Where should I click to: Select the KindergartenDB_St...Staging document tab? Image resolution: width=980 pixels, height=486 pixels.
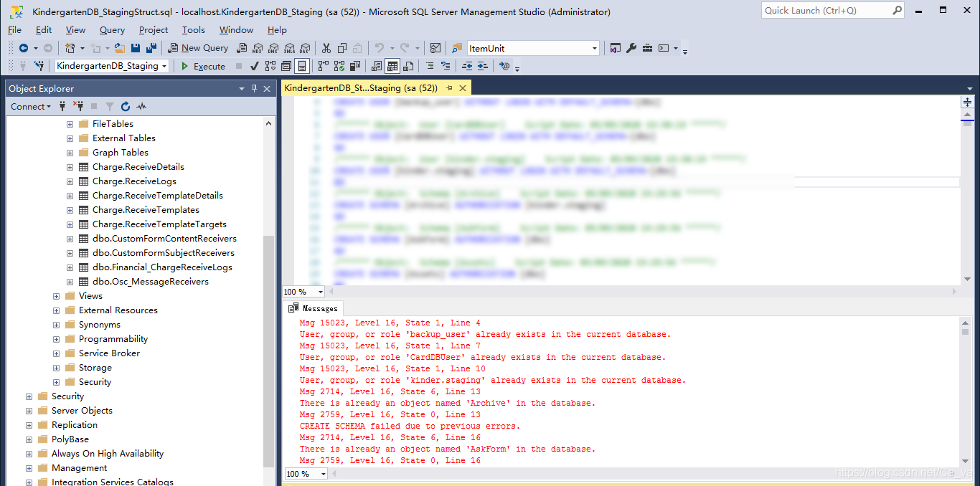360,87
